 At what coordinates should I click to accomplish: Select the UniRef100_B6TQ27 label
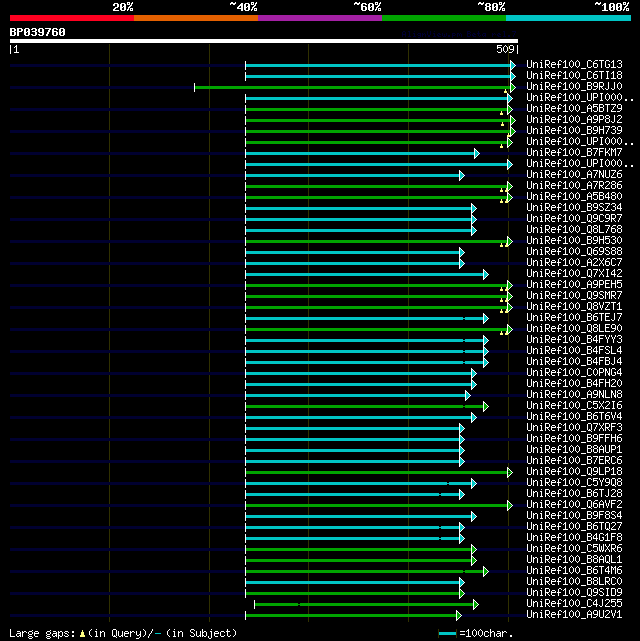click(574, 527)
